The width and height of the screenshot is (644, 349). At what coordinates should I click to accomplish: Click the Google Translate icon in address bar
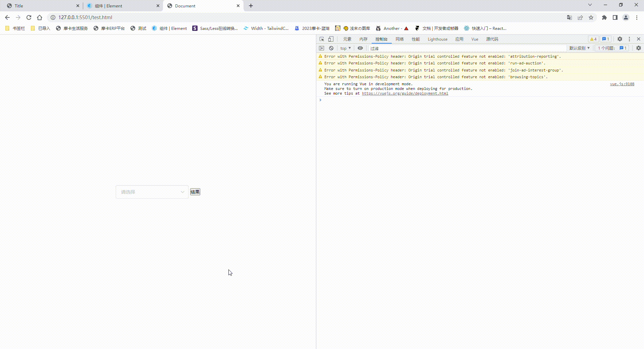tap(569, 17)
